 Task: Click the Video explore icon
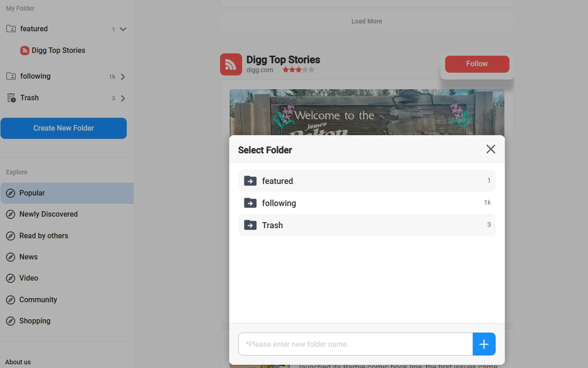coord(11,278)
